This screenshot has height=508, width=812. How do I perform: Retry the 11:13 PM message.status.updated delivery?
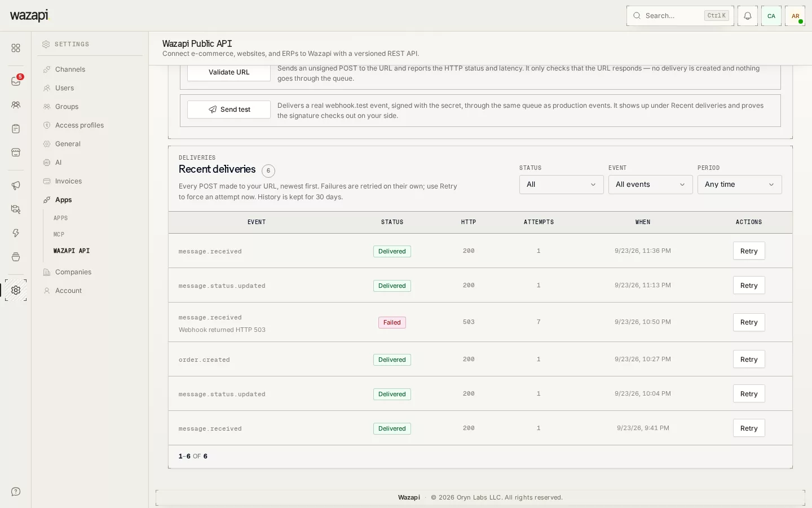click(x=749, y=286)
